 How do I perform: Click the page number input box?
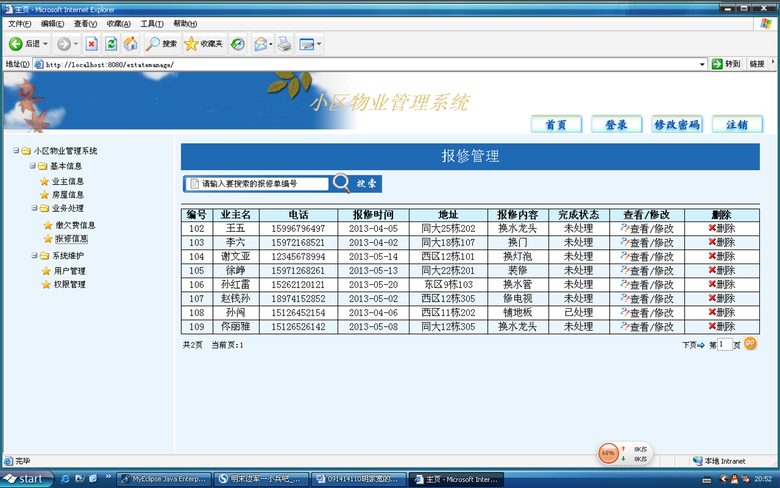pyautogui.click(x=725, y=344)
